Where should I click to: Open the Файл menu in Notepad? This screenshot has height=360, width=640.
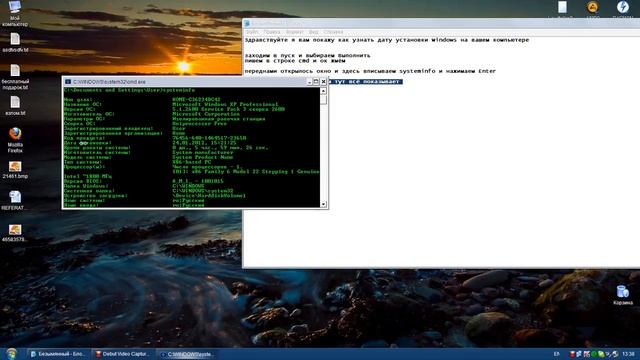(252, 32)
